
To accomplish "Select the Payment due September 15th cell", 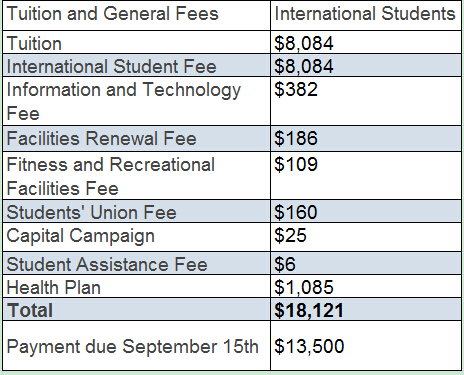I will click(x=133, y=346).
